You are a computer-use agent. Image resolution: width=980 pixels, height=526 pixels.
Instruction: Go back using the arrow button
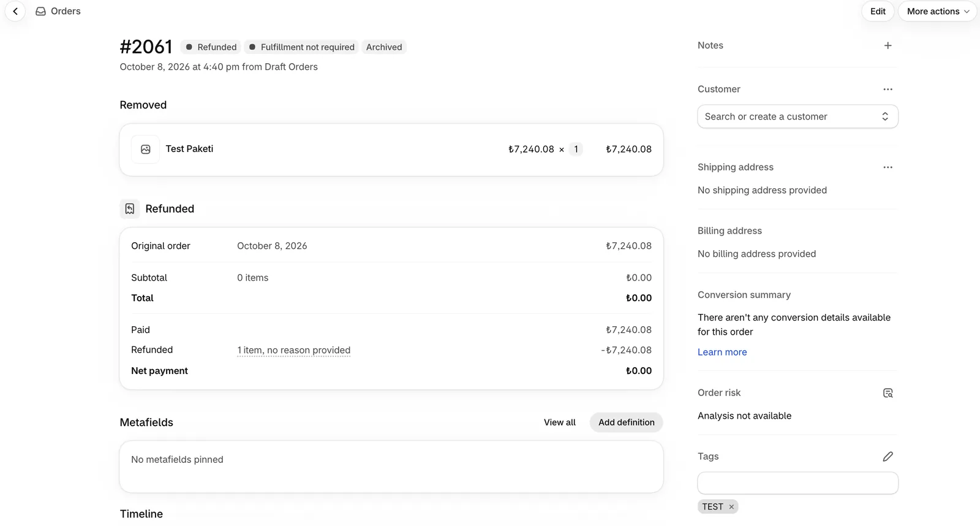click(x=15, y=11)
